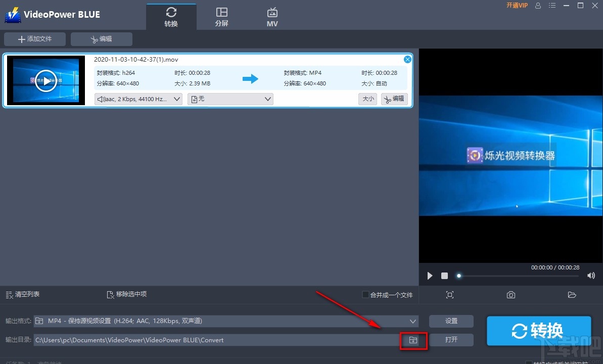Click the 设置 button
The width and height of the screenshot is (603, 364).
tap(451, 321)
